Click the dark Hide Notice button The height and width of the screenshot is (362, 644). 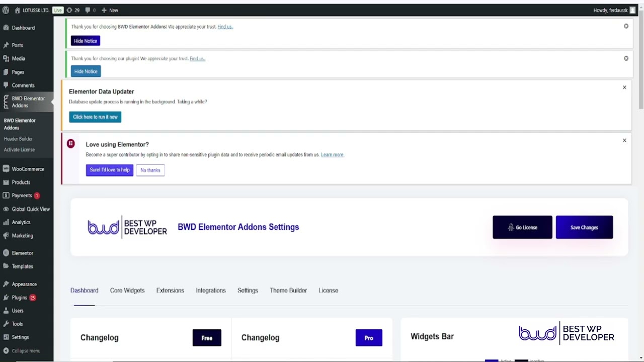point(86,41)
